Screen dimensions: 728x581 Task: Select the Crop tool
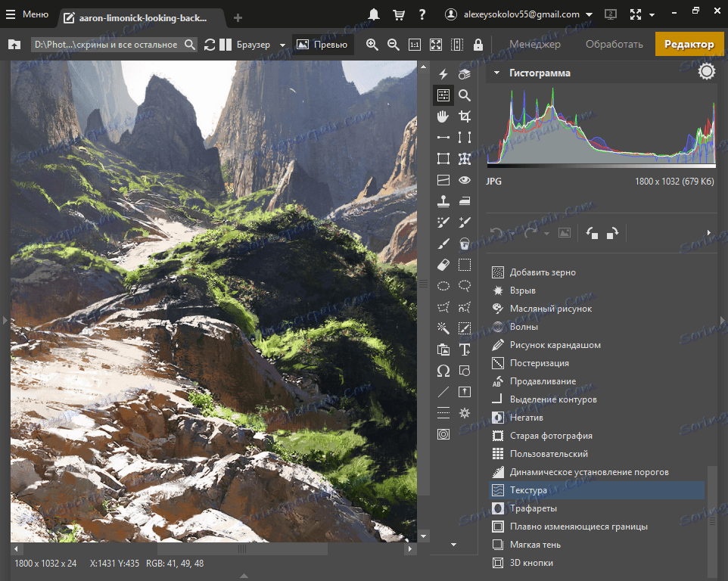pos(465,117)
